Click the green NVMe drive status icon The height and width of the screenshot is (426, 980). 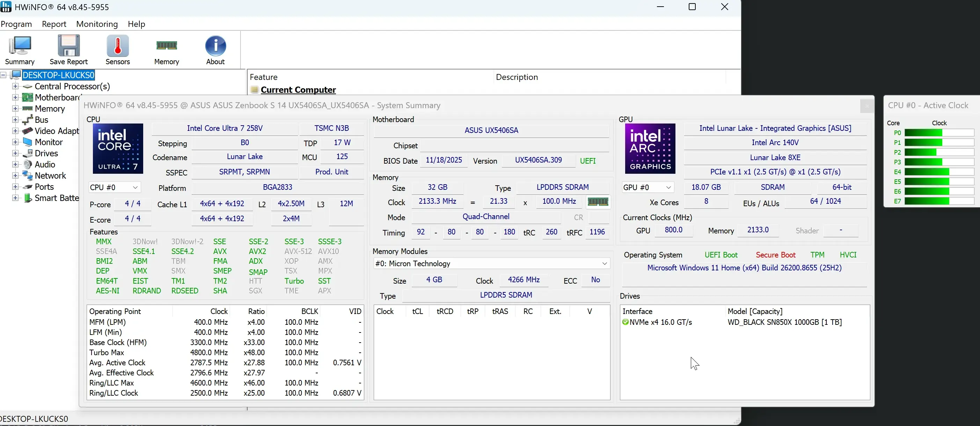(625, 322)
